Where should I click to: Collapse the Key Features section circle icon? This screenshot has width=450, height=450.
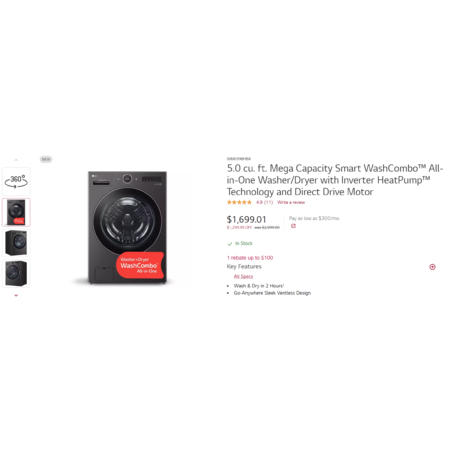432,267
